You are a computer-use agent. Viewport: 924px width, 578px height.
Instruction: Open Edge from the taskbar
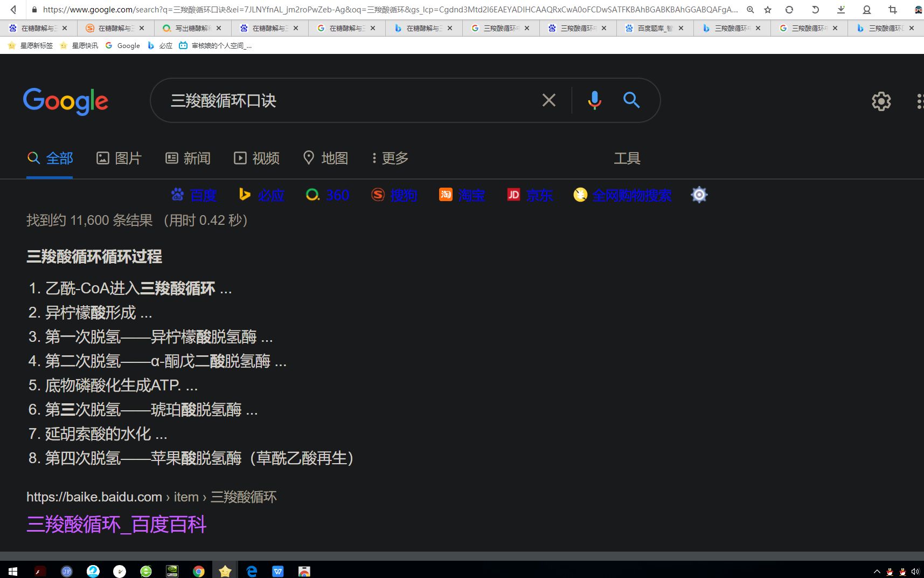point(252,571)
